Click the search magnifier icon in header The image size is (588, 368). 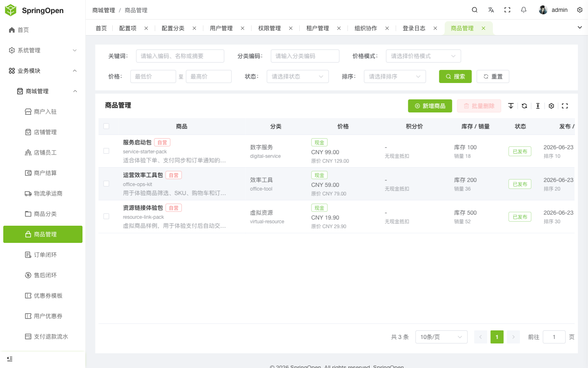click(x=474, y=10)
